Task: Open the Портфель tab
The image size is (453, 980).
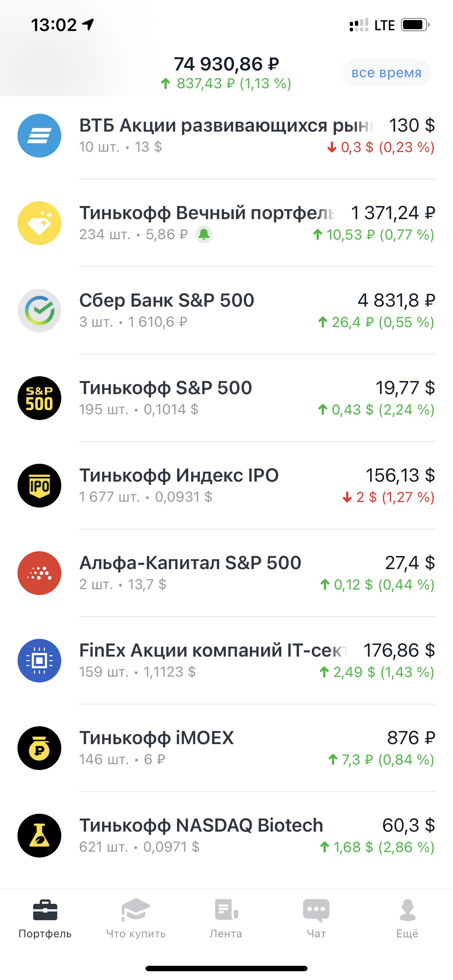Action: (45, 919)
